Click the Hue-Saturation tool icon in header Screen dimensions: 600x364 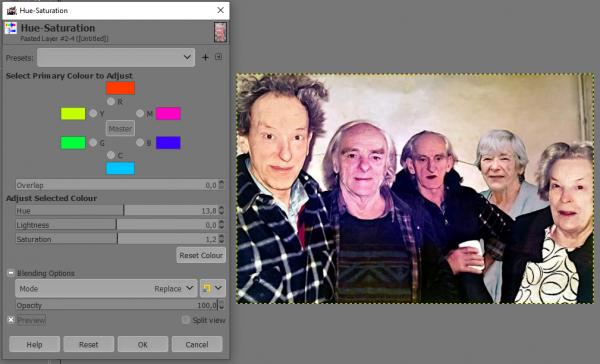(x=11, y=28)
